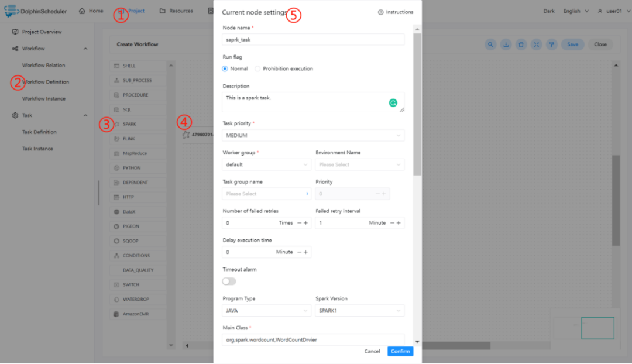Click the Node name input field
The height and width of the screenshot is (364, 632).
312,40
